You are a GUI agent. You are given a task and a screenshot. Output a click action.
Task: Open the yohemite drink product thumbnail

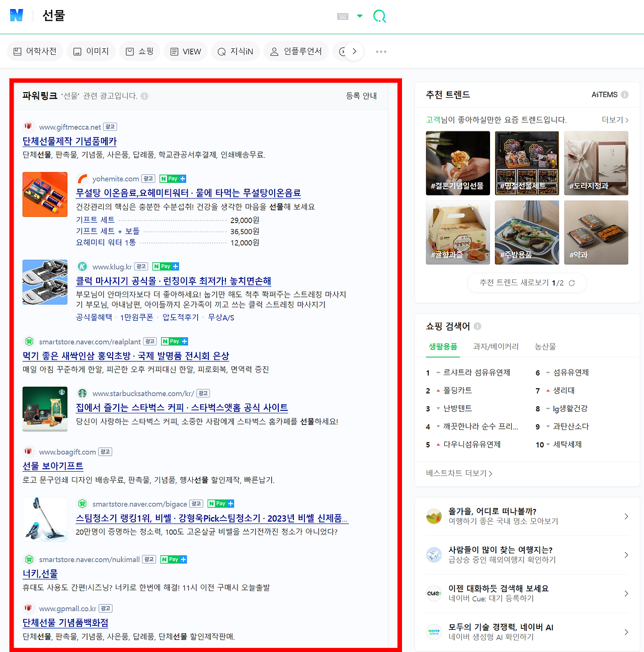pos(45,194)
